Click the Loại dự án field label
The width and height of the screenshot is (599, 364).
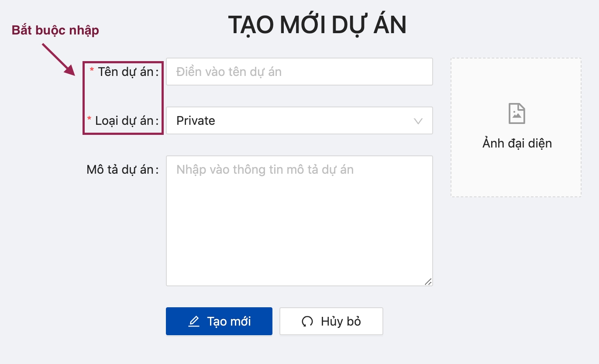tap(126, 120)
